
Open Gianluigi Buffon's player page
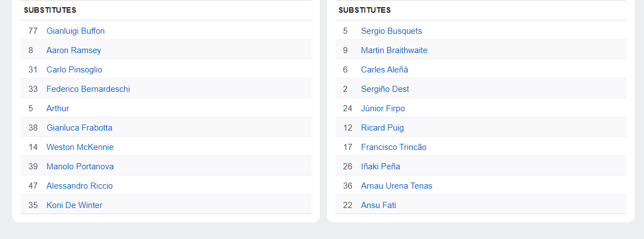75,31
